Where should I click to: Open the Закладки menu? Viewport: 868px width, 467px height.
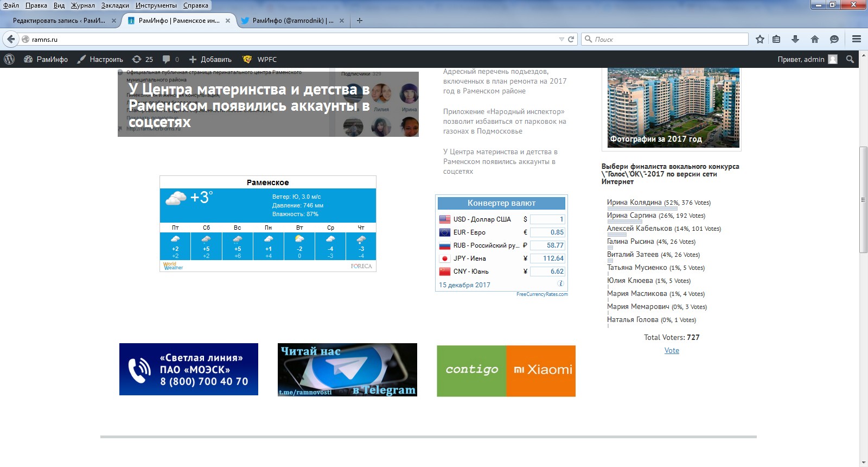coord(115,5)
